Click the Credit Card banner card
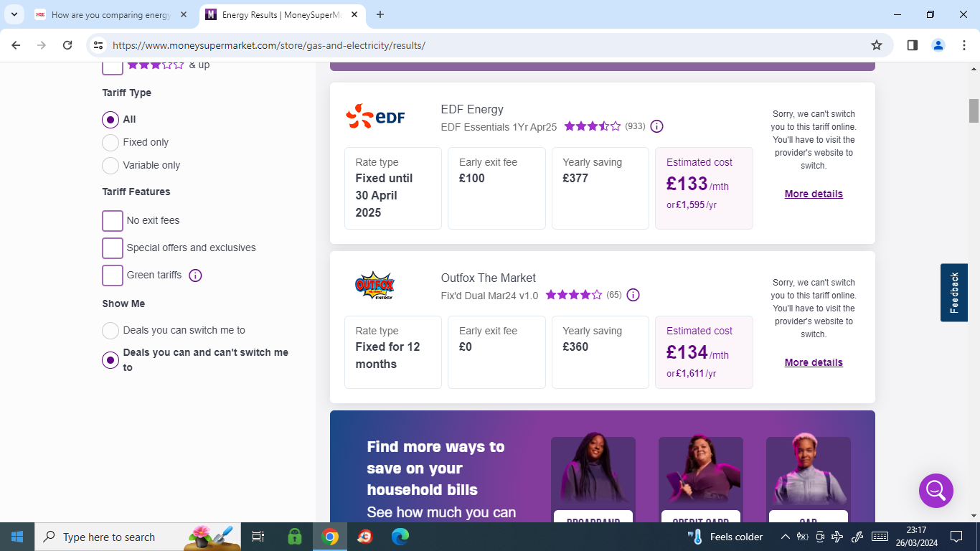 pyautogui.click(x=701, y=479)
